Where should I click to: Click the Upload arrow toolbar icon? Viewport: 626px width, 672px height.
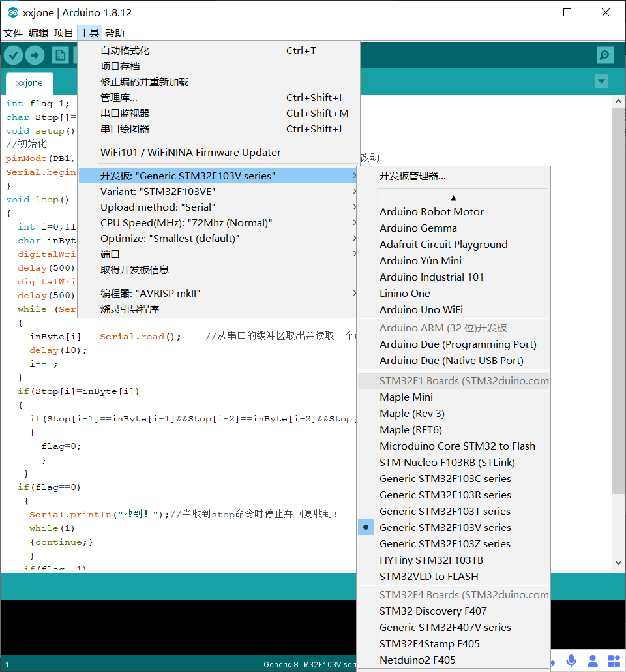35,55
